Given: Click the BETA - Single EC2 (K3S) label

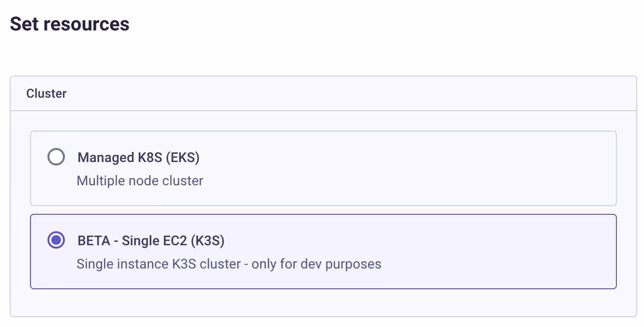Looking at the screenshot, I should click(151, 240).
